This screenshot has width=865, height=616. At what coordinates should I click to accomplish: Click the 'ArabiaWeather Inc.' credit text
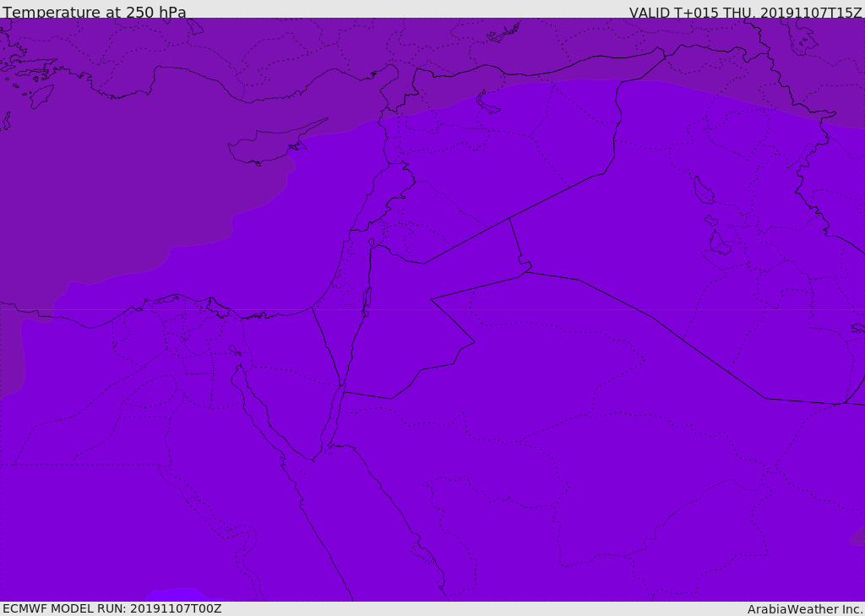pyautogui.click(x=805, y=609)
